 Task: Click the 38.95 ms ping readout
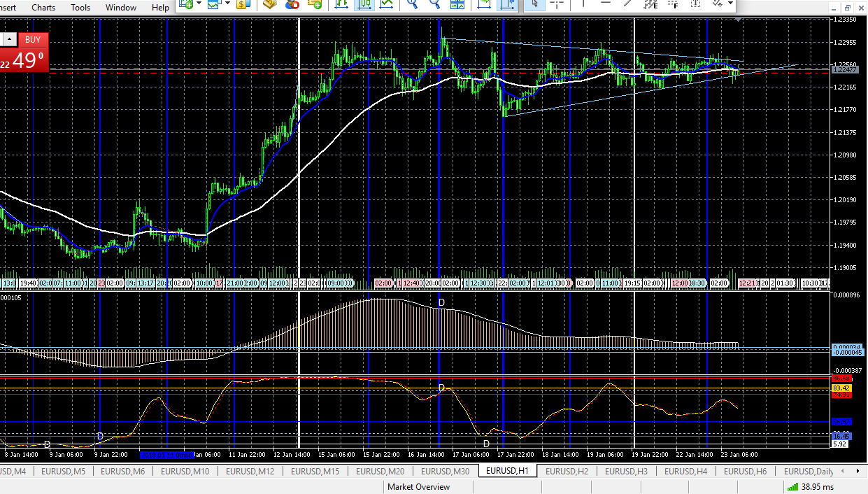coord(818,487)
